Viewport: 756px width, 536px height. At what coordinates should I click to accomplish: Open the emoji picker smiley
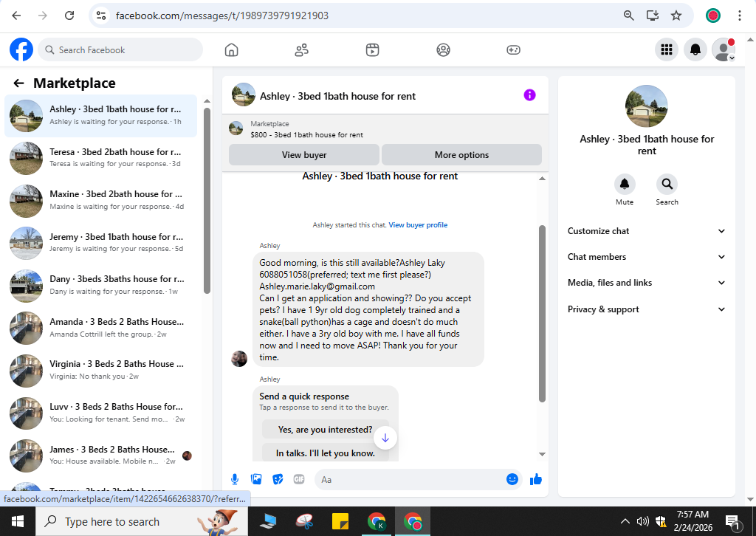pyautogui.click(x=512, y=479)
